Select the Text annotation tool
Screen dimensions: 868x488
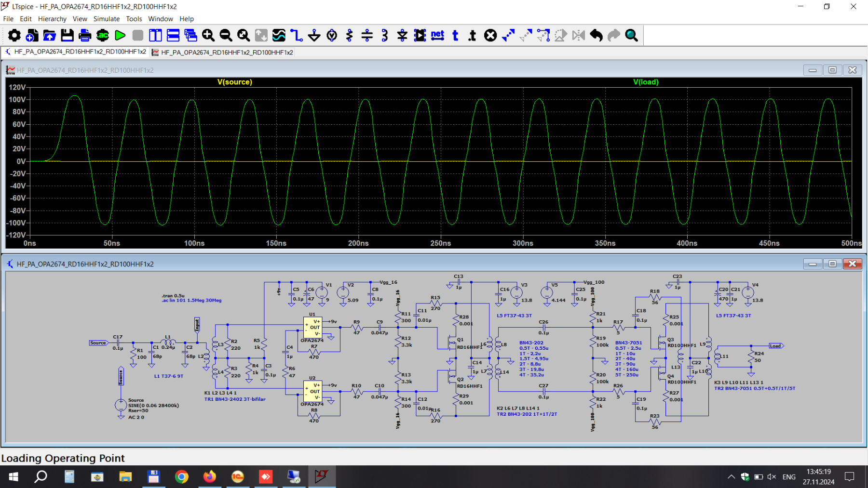(455, 35)
